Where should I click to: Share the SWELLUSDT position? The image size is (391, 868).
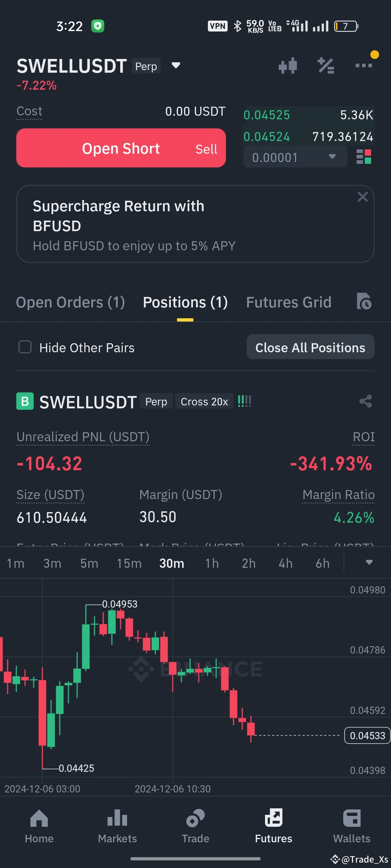coord(366,401)
